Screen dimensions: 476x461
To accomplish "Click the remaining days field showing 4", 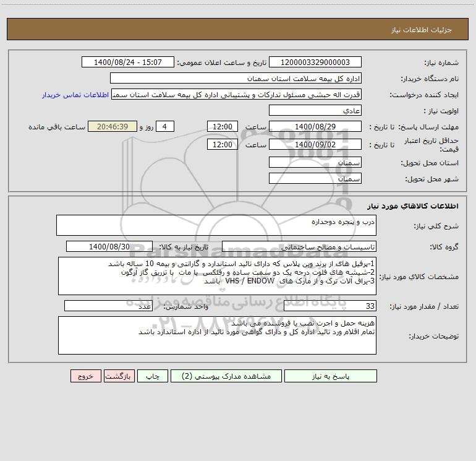I will (x=165, y=126).
